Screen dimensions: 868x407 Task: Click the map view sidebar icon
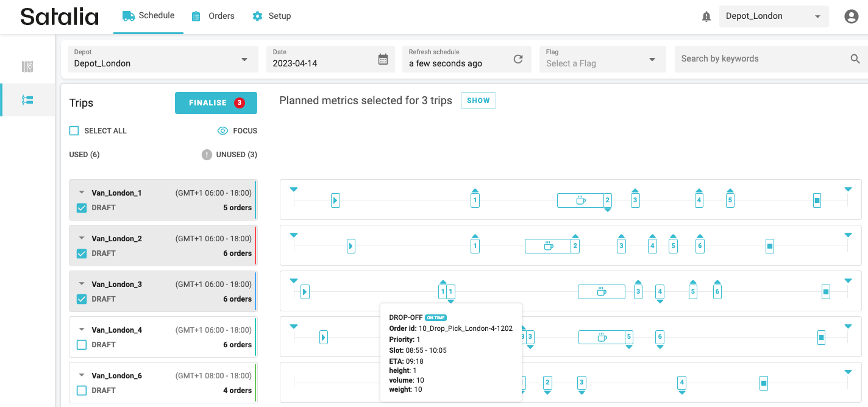tap(27, 67)
